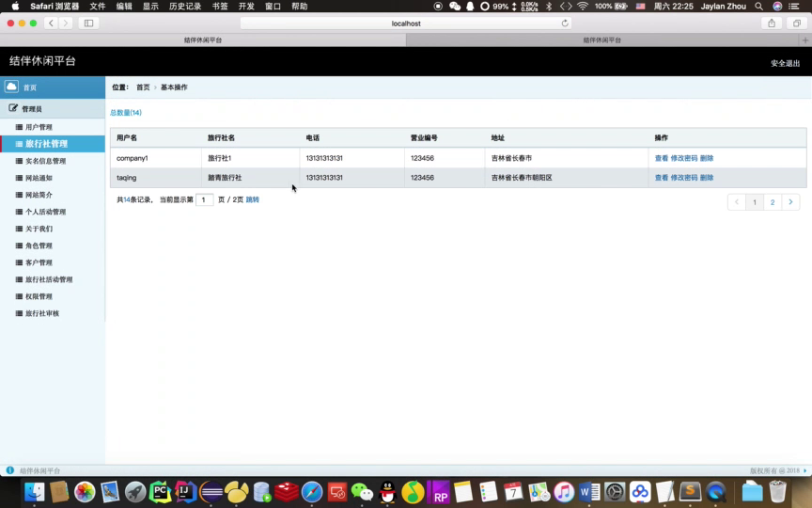
Task: Click 安全退出 logout link
Action: [x=785, y=63]
